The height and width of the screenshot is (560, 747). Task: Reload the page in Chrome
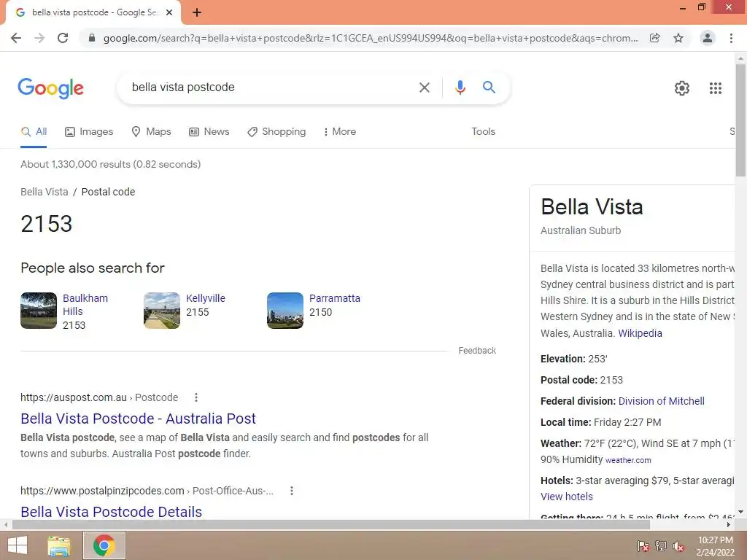[63, 38]
